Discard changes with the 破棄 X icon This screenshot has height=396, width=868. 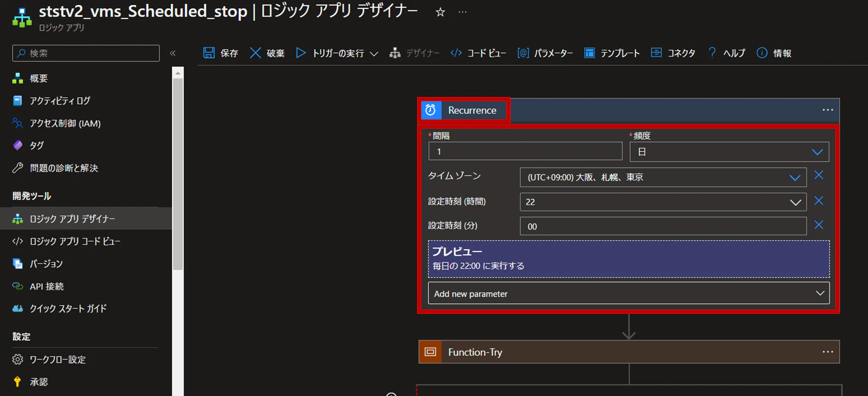[x=255, y=53]
